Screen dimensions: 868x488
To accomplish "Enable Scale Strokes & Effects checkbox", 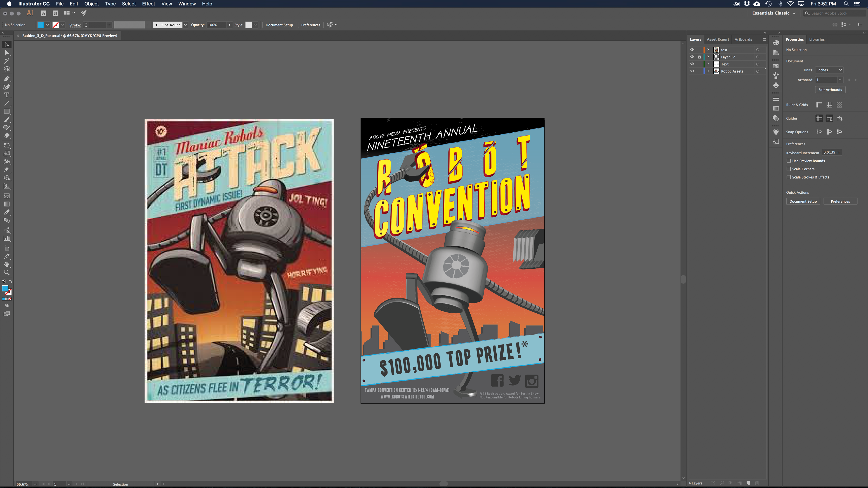I will 788,177.
